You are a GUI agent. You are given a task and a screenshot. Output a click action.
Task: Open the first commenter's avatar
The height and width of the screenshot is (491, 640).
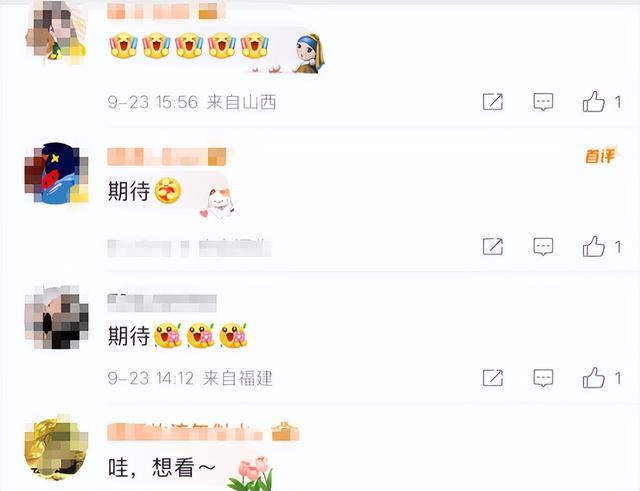coord(56,32)
